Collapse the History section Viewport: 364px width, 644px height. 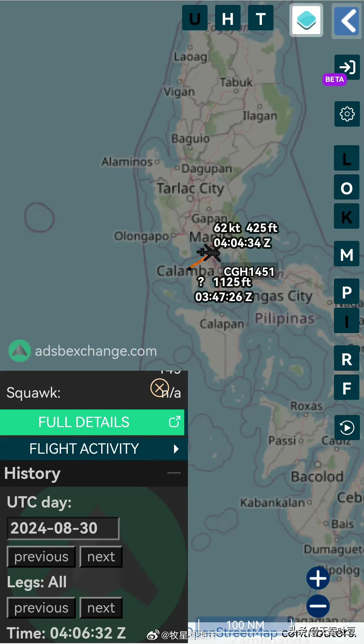pyautogui.click(x=174, y=473)
